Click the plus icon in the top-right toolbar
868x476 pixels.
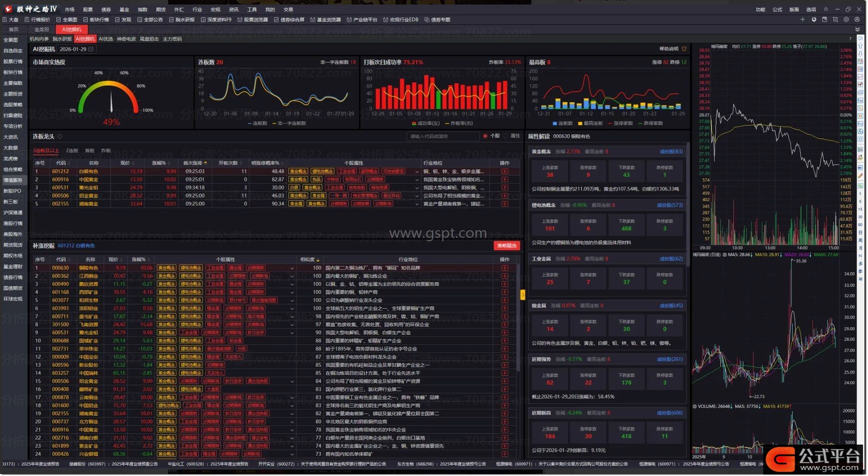(803, 19)
